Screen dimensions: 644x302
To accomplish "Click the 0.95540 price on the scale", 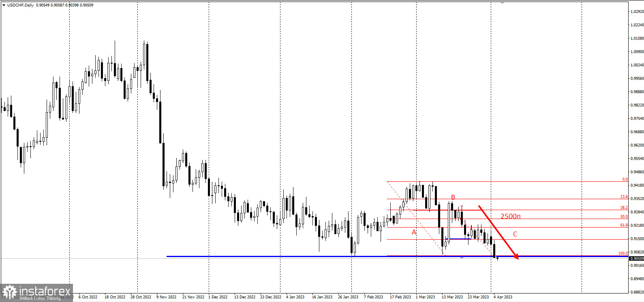I will pyautogui.click(x=637, y=159).
